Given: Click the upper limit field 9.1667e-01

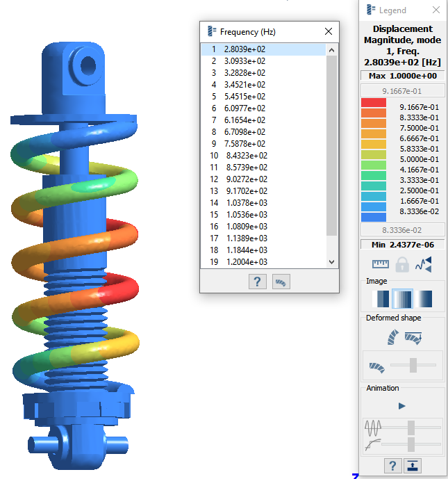Looking at the screenshot, I should coord(402,91).
